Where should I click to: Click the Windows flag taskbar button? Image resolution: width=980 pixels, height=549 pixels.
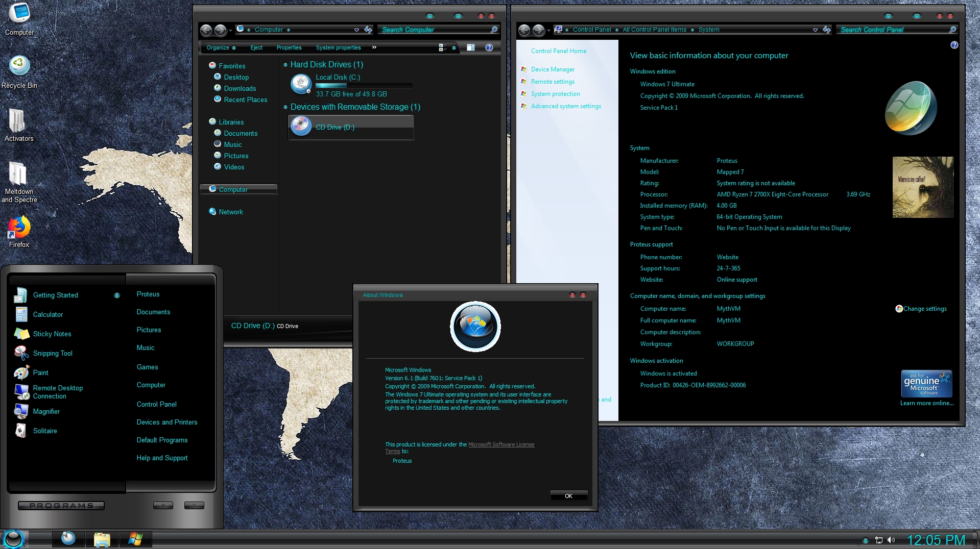135,539
